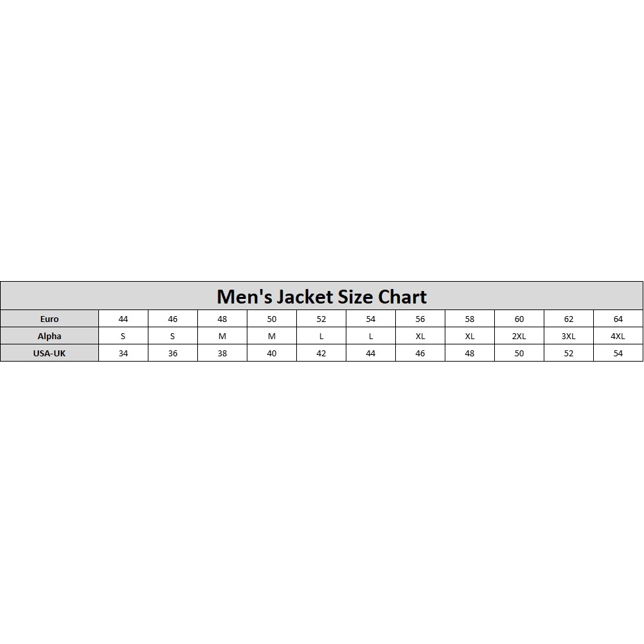Click USA-UK size 38 cell
Image resolution: width=644 pixels, height=644 pixels.
tap(222, 353)
